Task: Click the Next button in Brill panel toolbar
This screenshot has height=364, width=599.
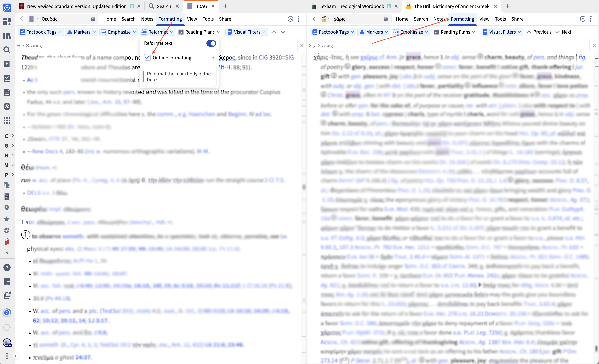Action: [x=563, y=32]
